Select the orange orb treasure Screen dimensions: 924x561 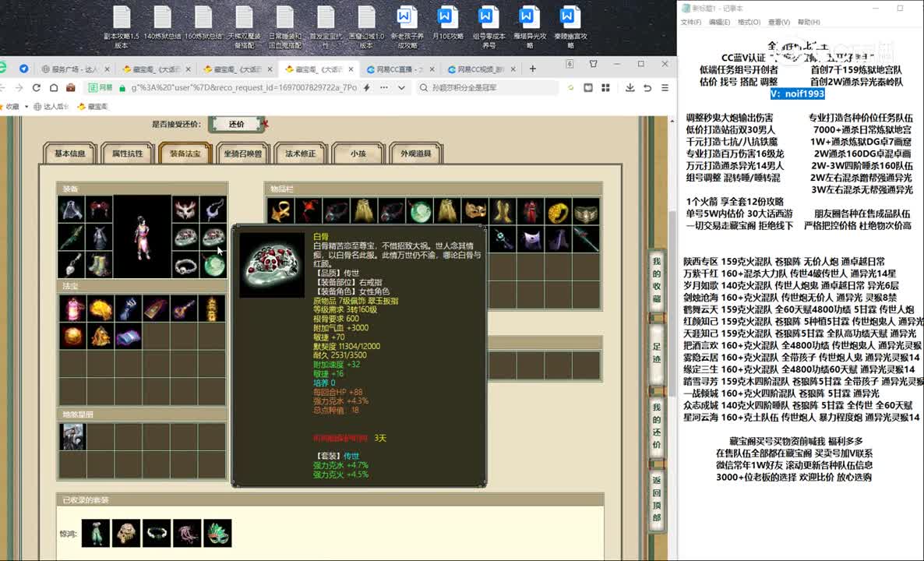click(x=72, y=336)
